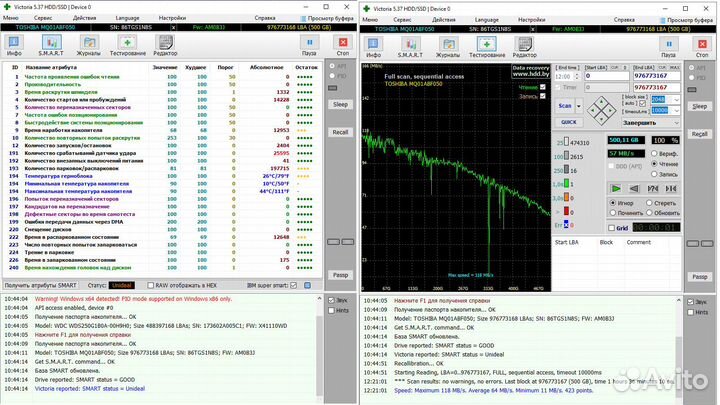Click Инфо icon in left window
This screenshot has width=720, height=405.
(16, 44)
